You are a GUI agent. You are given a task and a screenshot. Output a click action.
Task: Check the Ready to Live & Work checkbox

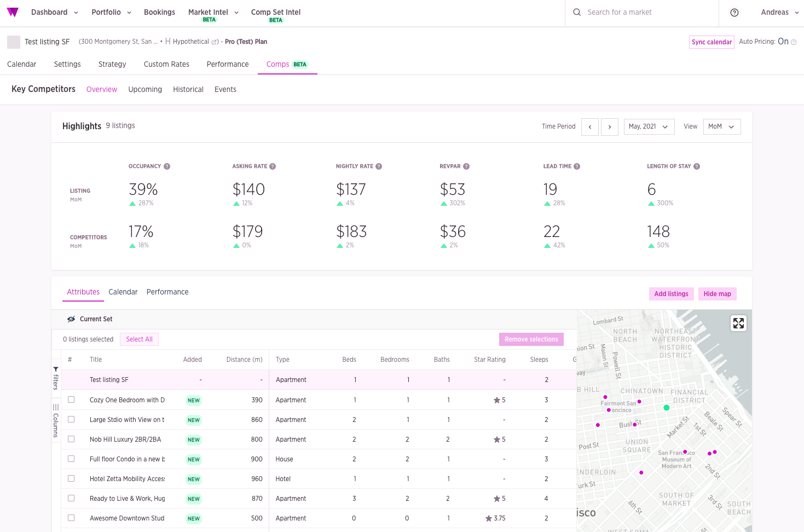(71, 499)
